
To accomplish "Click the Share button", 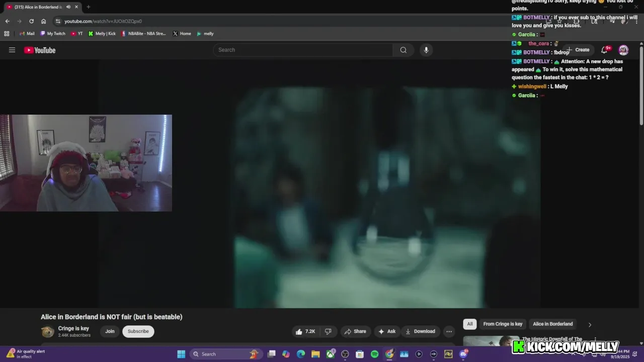I will (355, 331).
